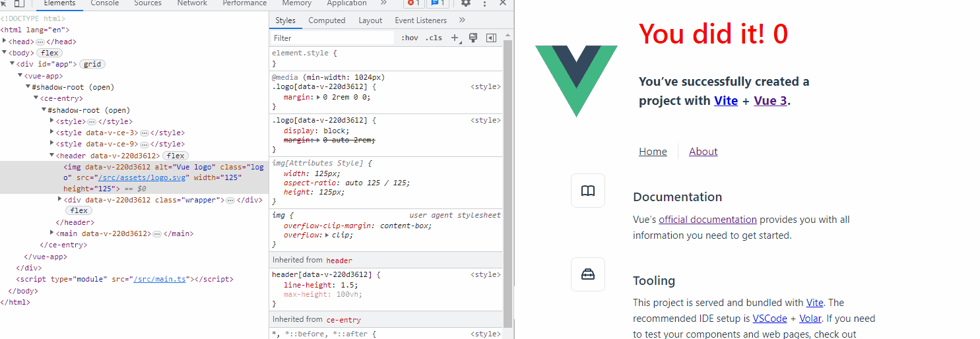This screenshot has width=980, height=339.
Task: Toggle element rendering emulations paintbrush icon
Action: tap(473, 38)
